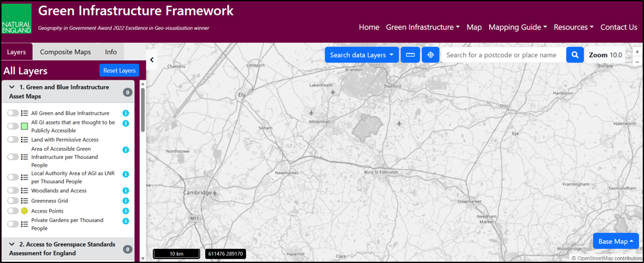The image size is (644, 263).
Task: Open Contact Us page
Action: tap(618, 27)
